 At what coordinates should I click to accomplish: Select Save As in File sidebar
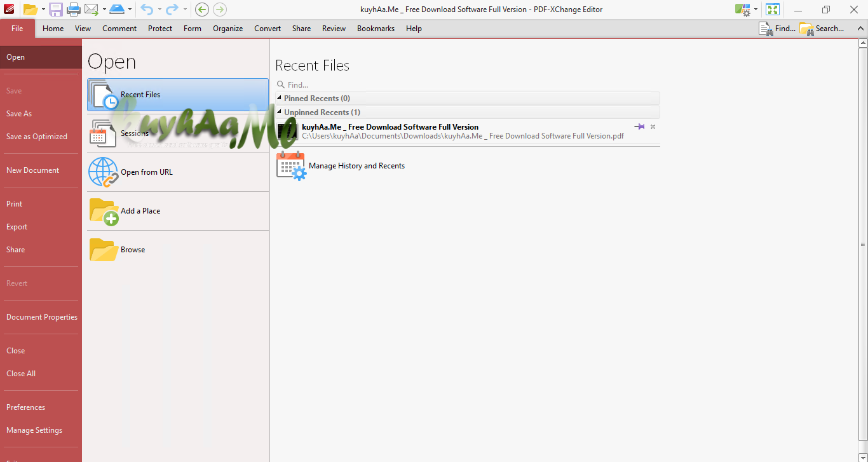pyautogui.click(x=41, y=114)
